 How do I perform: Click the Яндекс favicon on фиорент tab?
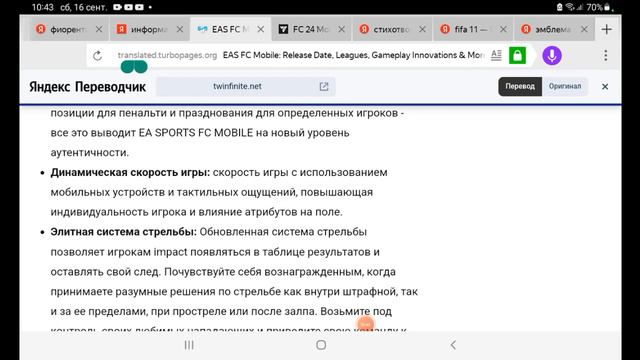pos(41,29)
